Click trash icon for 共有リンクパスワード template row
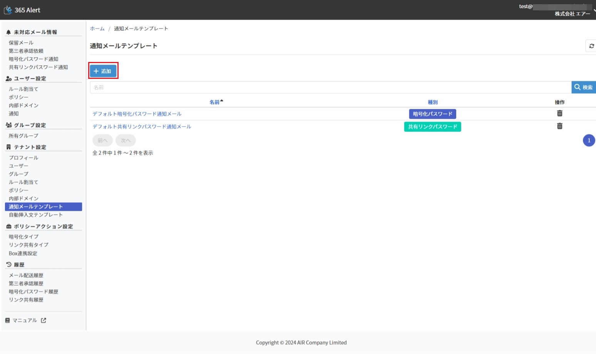Image resolution: width=596 pixels, height=364 pixels. click(559, 126)
